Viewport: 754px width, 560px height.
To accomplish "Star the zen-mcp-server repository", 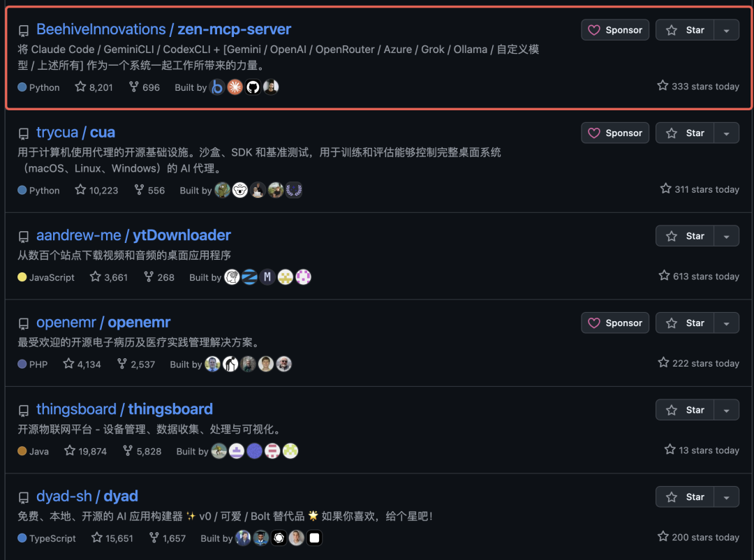I will point(685,30).
